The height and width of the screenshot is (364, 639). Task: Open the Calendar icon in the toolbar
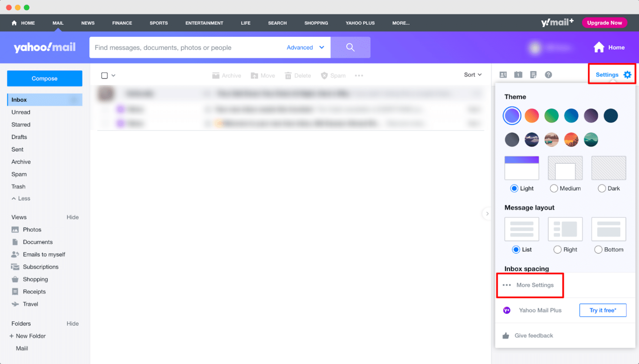pyautogui.click(x=518, y=74)
